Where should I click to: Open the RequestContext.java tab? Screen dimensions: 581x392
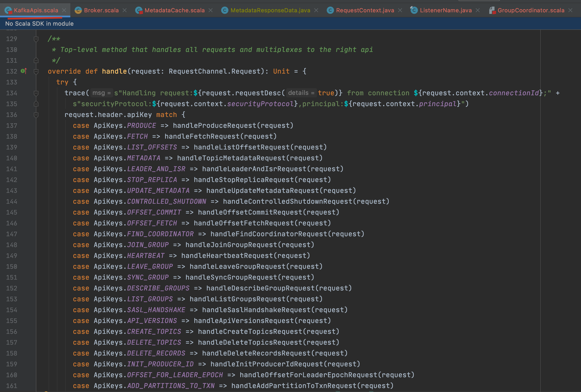point(365,10)
